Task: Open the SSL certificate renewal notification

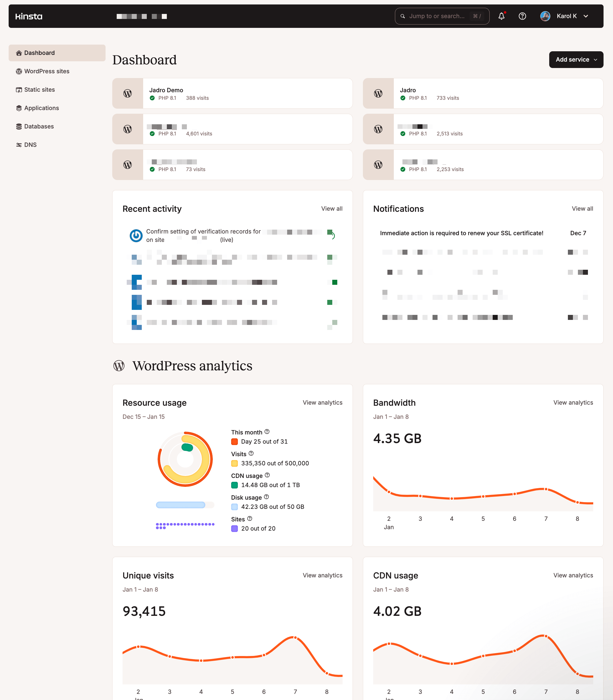Action: coord(461,233)
